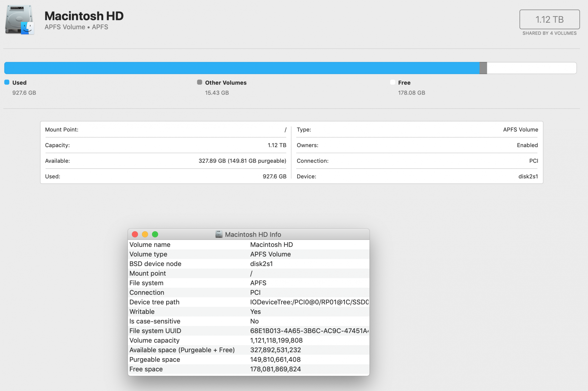Screen dimensions: 588x391
Task: Select the Connection row in Info window
Action: pyautogui.click(x=249, y=292)
